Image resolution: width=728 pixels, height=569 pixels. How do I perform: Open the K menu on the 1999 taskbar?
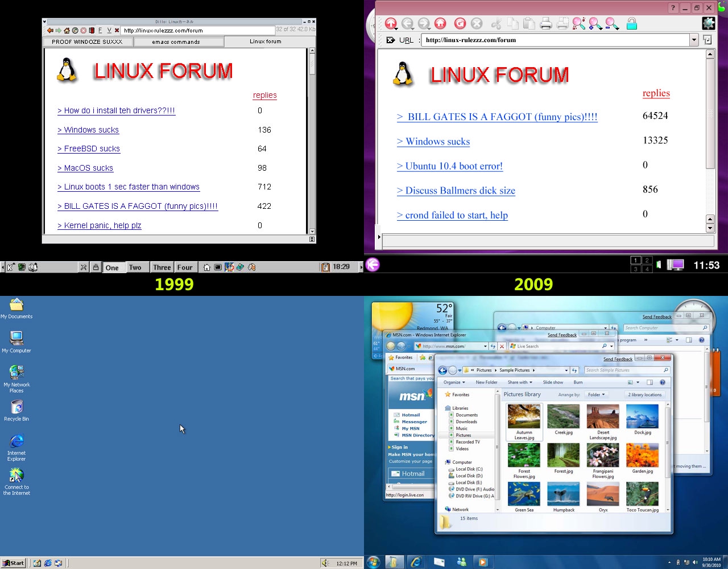point(9,267)
